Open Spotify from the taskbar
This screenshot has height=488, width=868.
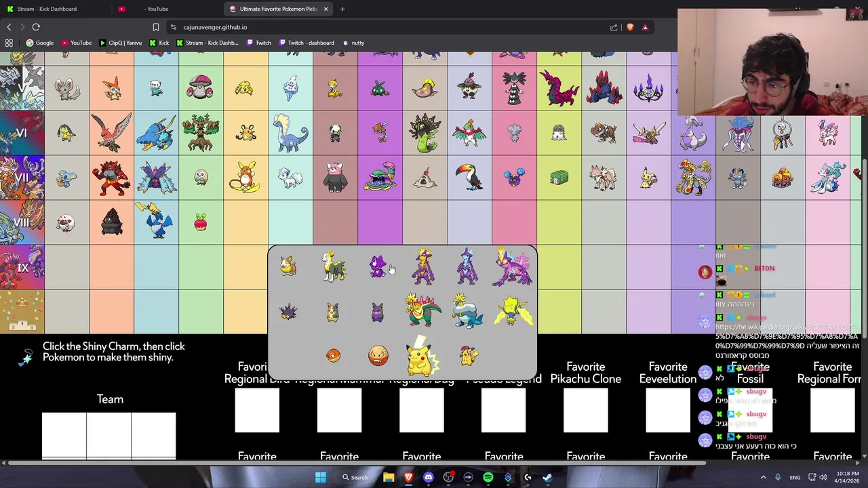[488, 477]
